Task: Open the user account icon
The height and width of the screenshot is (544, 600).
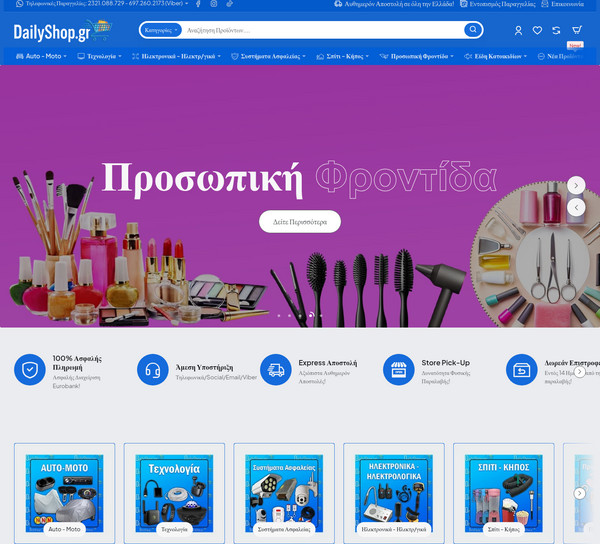Action: (x=518, y=31)
